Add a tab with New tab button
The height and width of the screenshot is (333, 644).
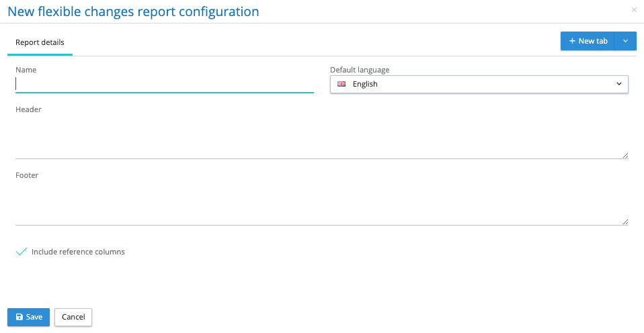[588, 42]
